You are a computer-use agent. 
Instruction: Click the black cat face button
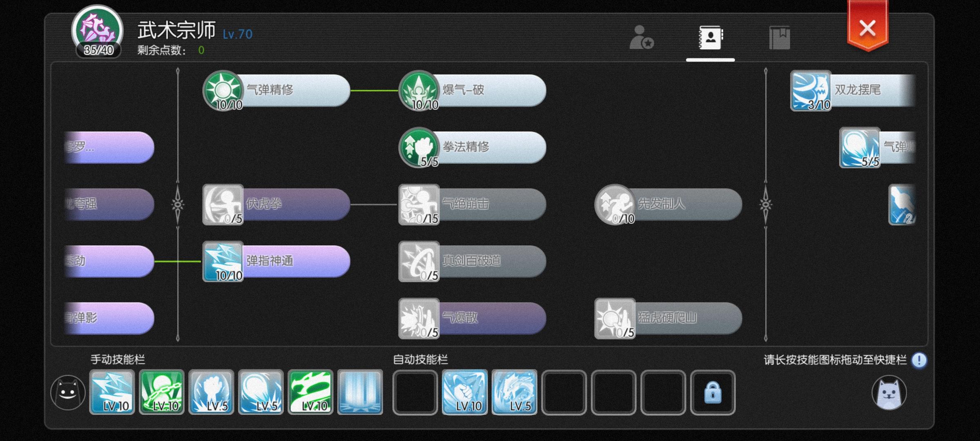click(x=68, y=392)
